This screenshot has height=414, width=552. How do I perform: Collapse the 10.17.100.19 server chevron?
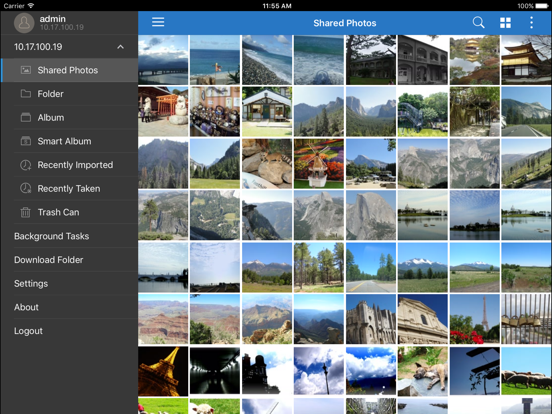pos(120,47)
